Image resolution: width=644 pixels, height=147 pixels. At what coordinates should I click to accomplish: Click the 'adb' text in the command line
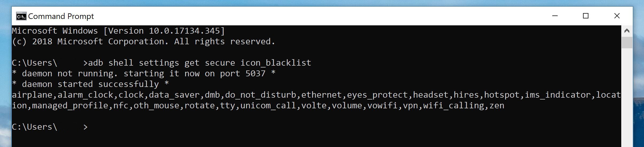click(x=96, y=63)
